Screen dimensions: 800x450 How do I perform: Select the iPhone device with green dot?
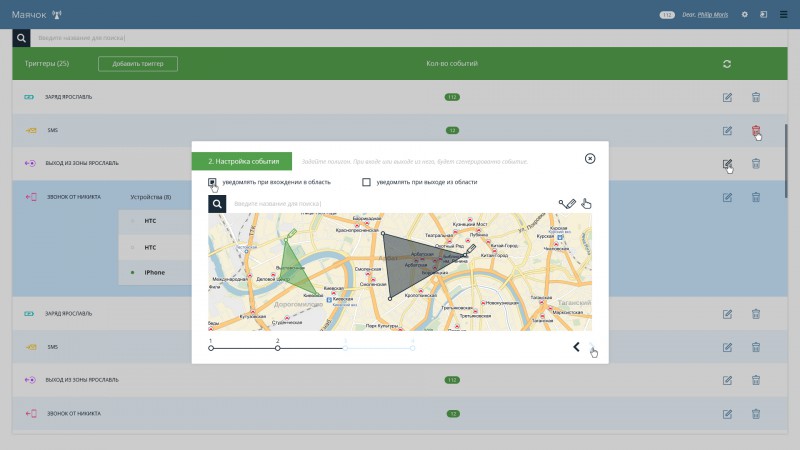tap(155, 272)
